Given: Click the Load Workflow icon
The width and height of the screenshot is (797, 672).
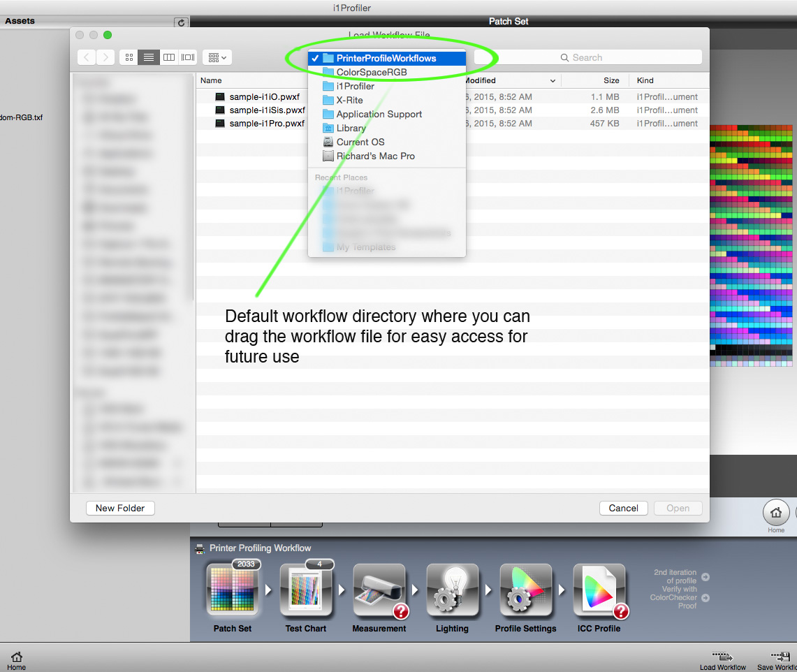Looking at the screenshot, I should click(722, 656).
